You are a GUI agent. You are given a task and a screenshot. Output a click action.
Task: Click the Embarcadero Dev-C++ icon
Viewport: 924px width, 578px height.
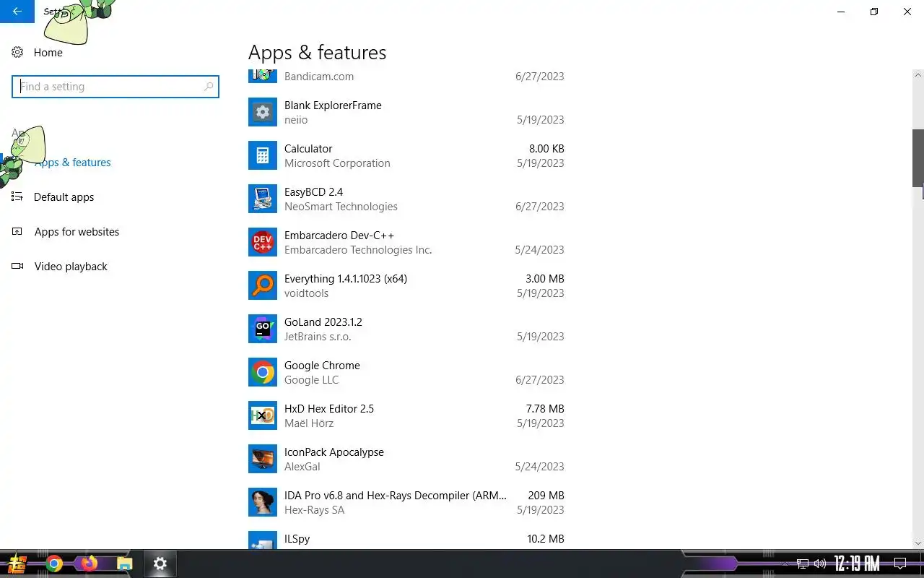coord(263,242)
